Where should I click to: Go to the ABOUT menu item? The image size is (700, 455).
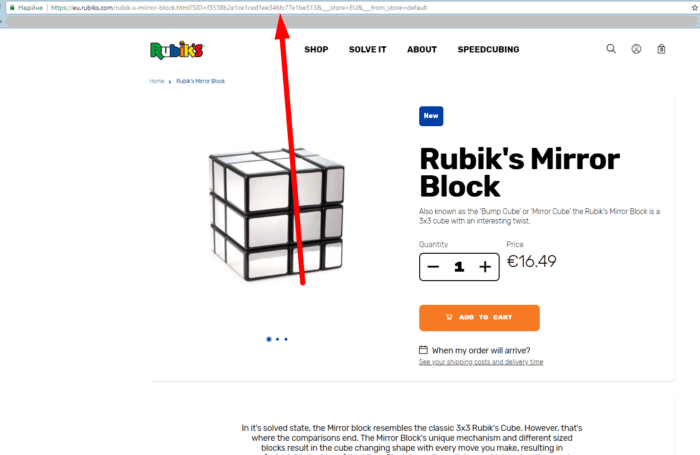[x=422, y=49]
